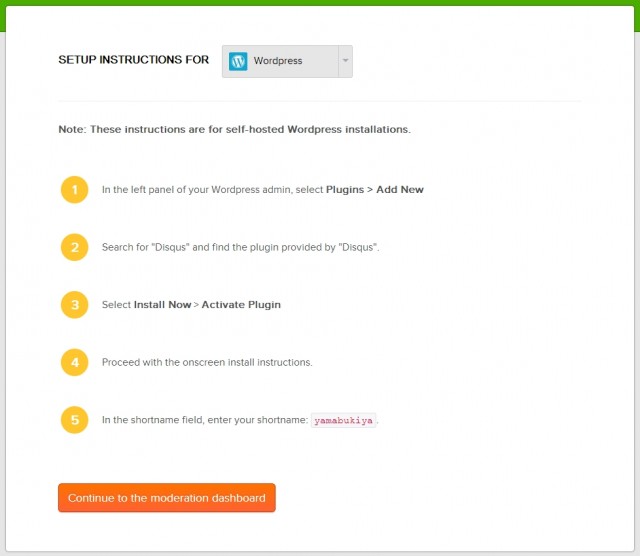The width and height of the screenshot is (640, 556).
Task: Click the 'Install Now' text
Action: tap(162, 305)
